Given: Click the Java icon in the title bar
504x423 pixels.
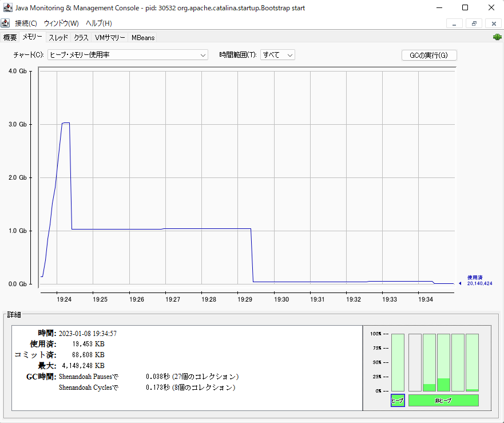Looking at the screenshot, I should pyautogui.click(x=6, y=7).
